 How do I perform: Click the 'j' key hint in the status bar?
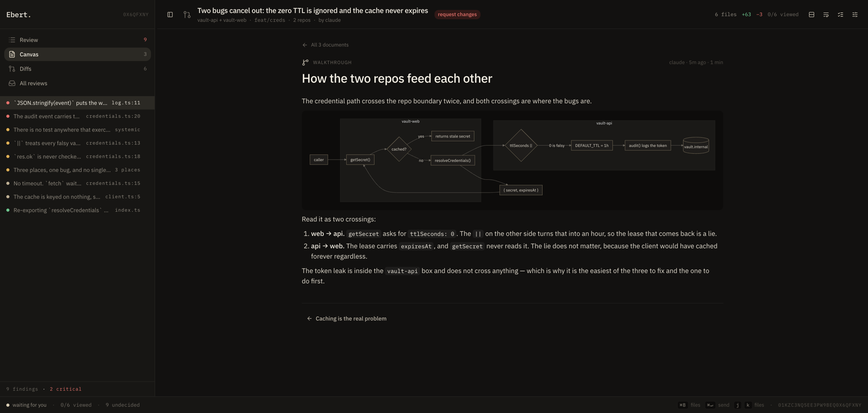click(x=737, y=405)
